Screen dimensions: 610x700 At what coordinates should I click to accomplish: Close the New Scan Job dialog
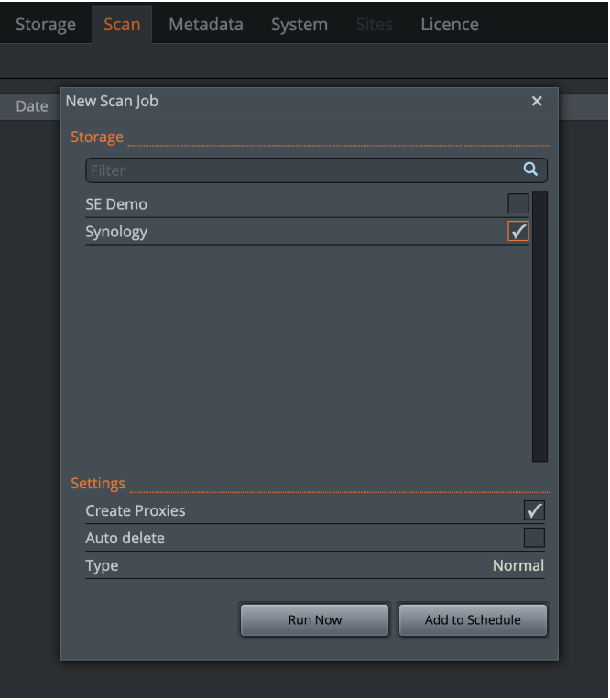(537, 102)
